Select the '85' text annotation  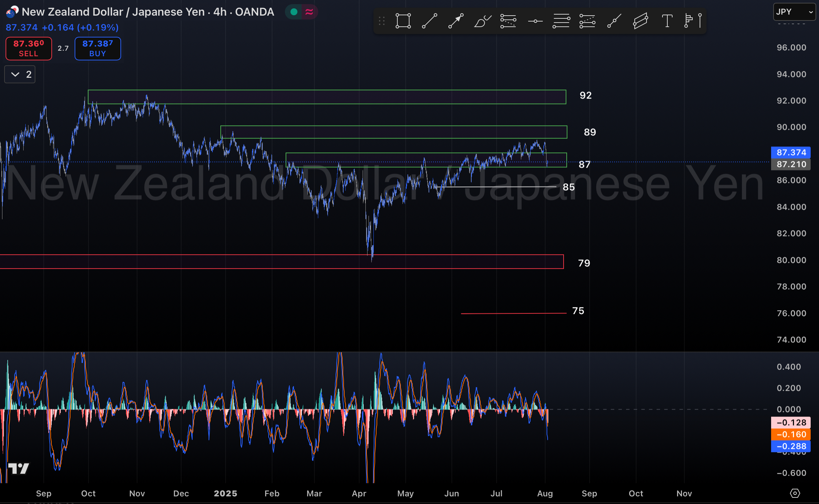coord(569,187)
